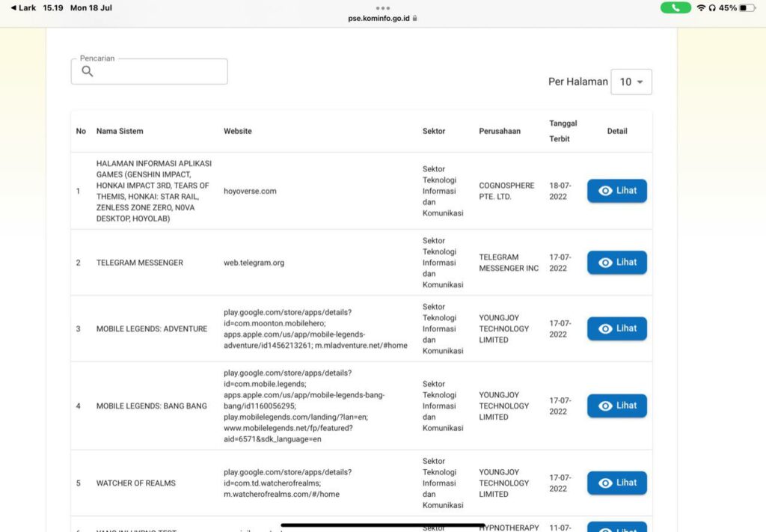766x532 pixels.
Task: Click the Genshin Impact games system name cell
Action: point(154,191)
